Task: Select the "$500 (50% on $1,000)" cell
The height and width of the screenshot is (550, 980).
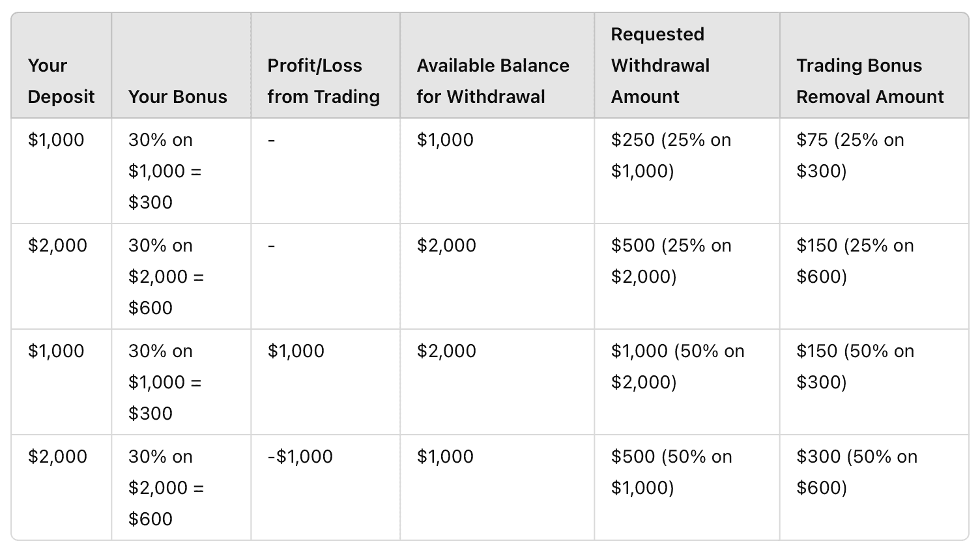Action: [x=671, y=472]
